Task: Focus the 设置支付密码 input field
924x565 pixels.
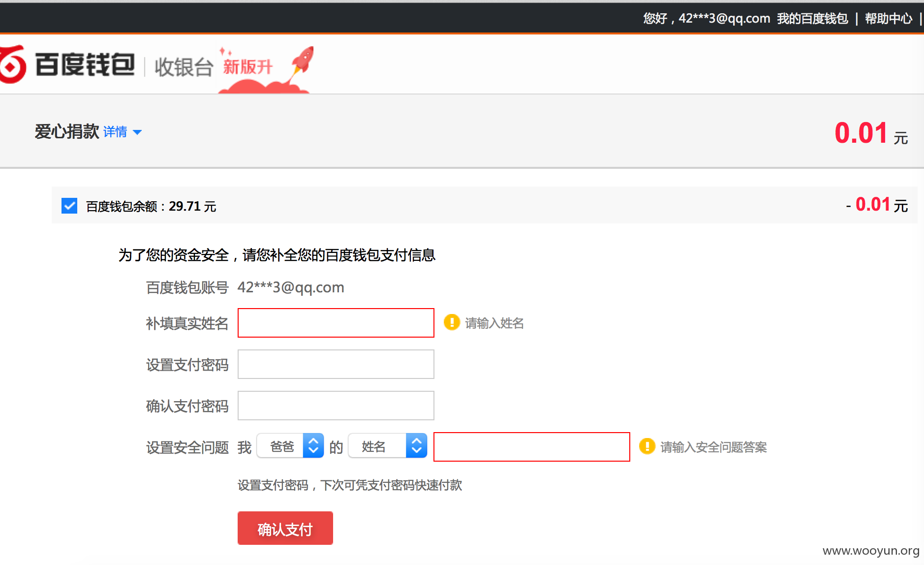Action: 336,364
